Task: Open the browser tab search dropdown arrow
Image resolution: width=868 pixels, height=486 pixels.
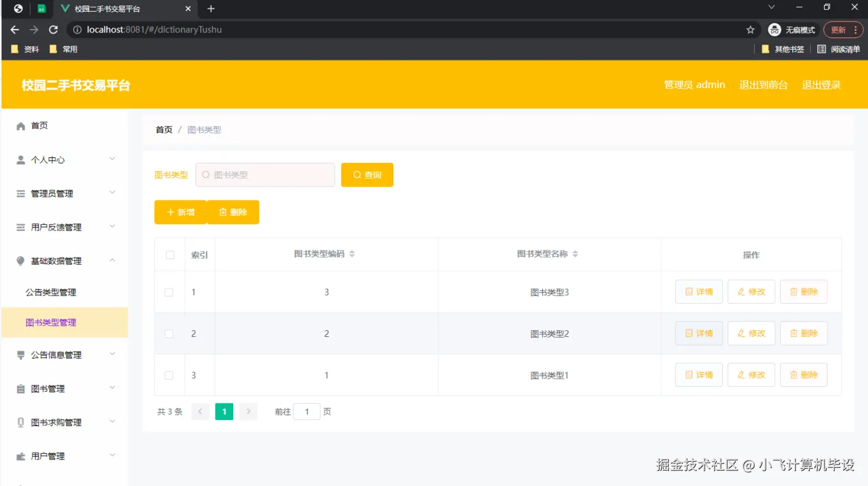Action: pos(771,7)
